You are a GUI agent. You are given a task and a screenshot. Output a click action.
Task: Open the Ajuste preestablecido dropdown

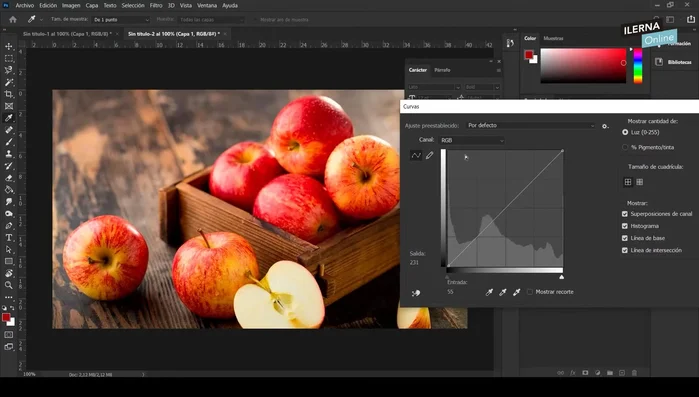(x=530, y=126)
